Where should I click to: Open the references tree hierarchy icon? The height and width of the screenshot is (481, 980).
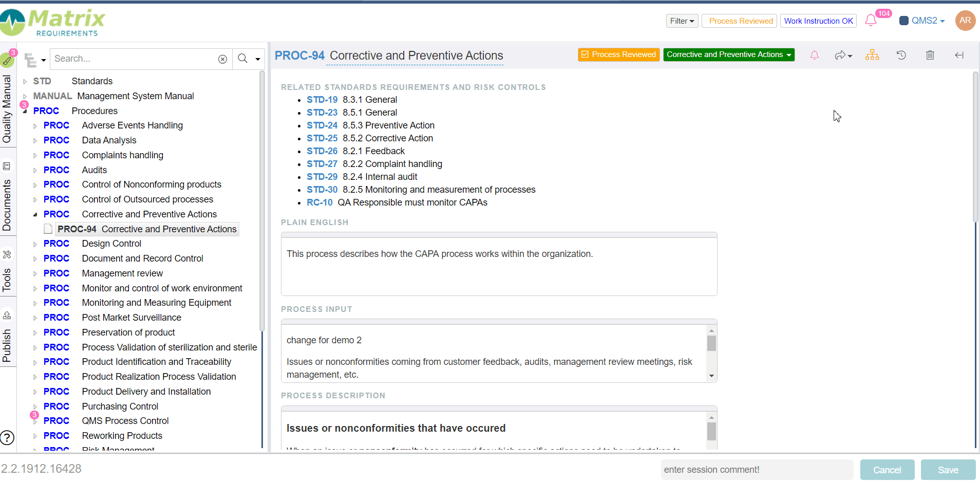[x=872, y=55]
